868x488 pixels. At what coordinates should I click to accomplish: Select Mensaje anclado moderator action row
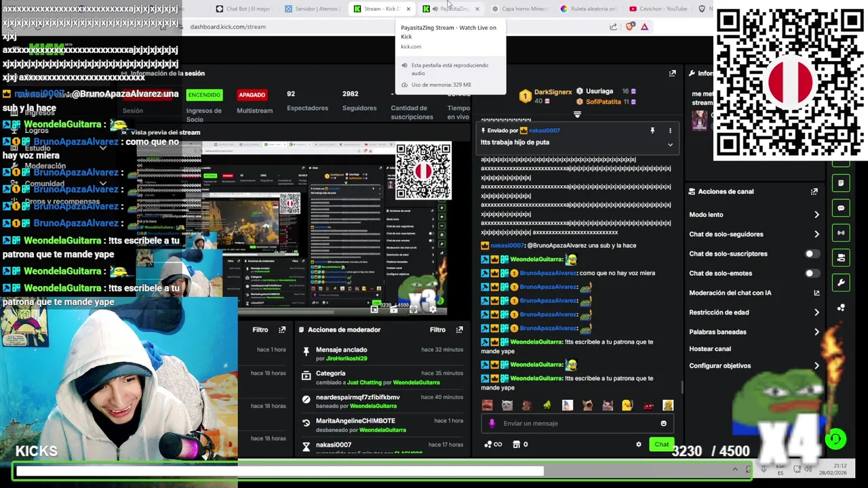click(x=382, y=354)
